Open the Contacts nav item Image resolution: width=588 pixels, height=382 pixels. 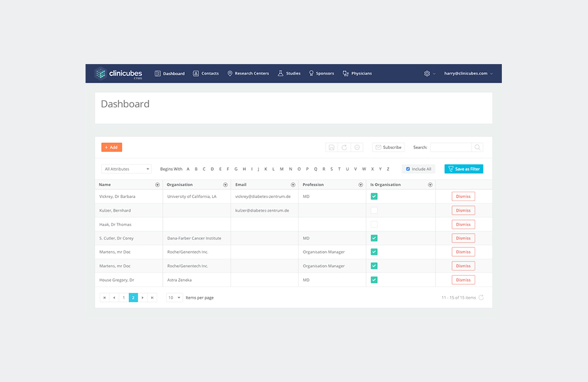206,74
